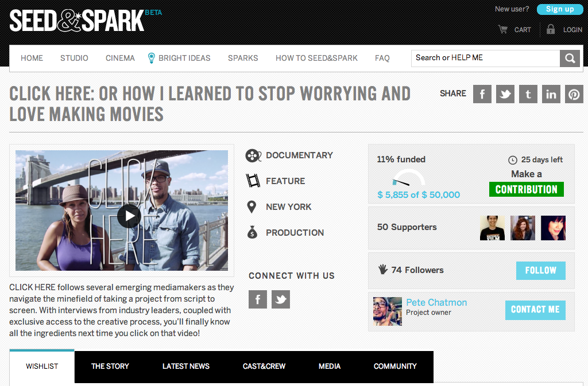Share project on Twitter
588x386 pixels.
point(505,93)
